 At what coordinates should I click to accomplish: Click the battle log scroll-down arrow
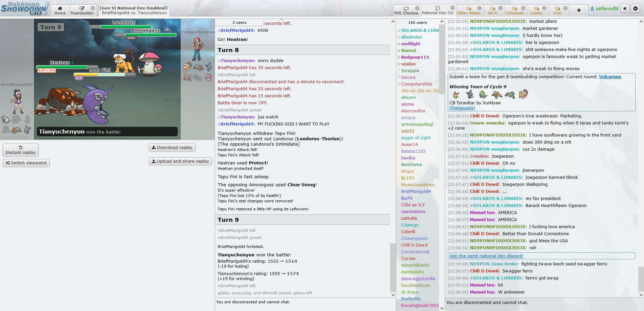393,295
